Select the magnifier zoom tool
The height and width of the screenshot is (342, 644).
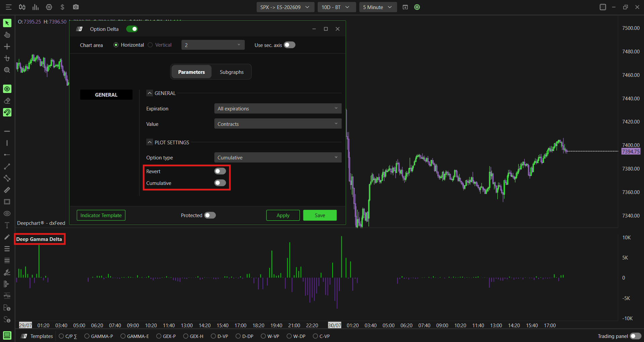tap(7, 70)
